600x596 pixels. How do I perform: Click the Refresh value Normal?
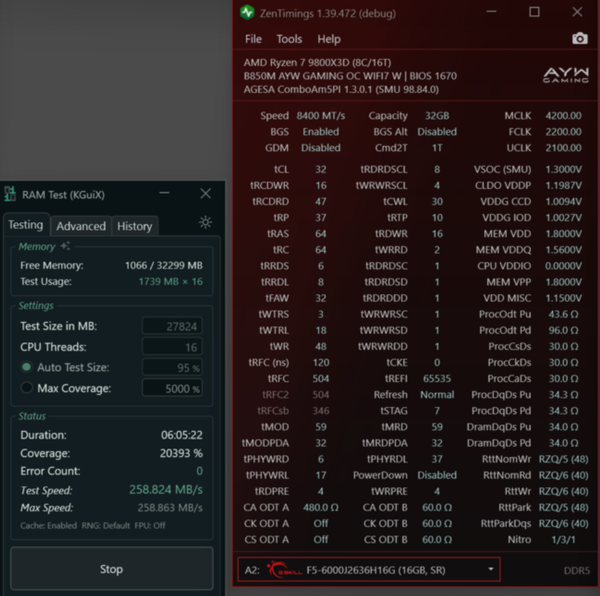click(437, 394)
